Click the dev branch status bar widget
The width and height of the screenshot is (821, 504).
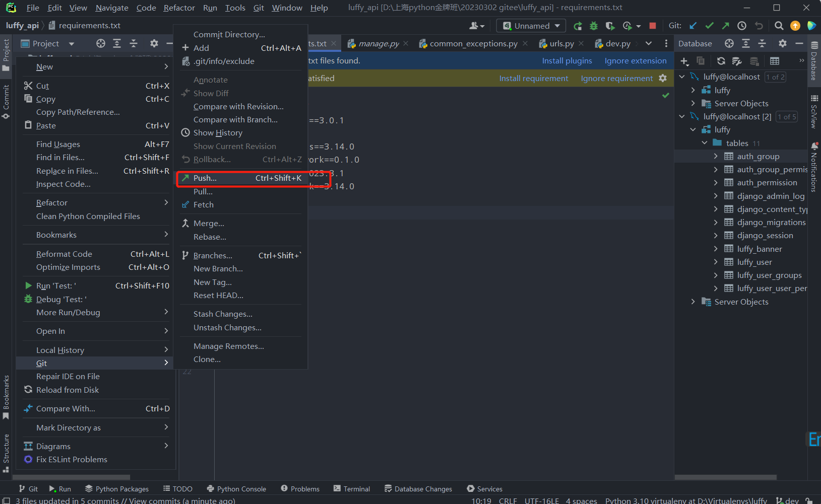point(788,500)
